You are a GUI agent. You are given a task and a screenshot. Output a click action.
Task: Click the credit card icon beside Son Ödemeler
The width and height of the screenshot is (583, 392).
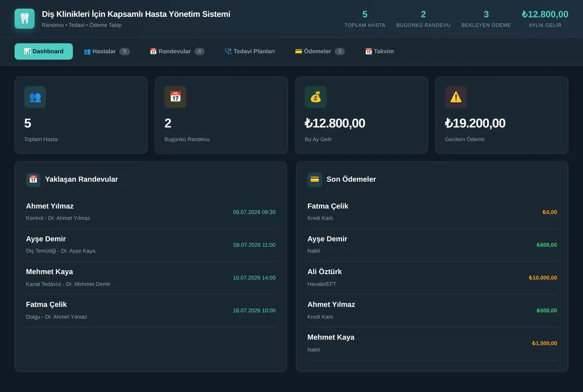tap(315, 179)
